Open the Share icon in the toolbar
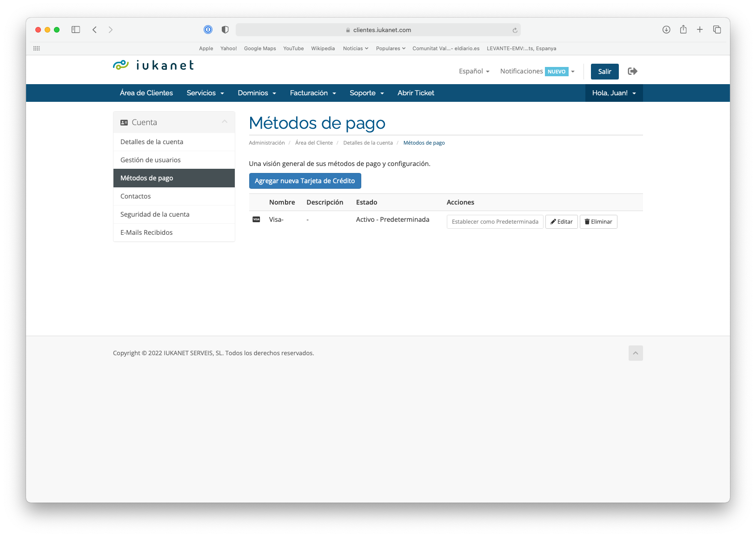 pyautogui.click(x=683, y=30)
